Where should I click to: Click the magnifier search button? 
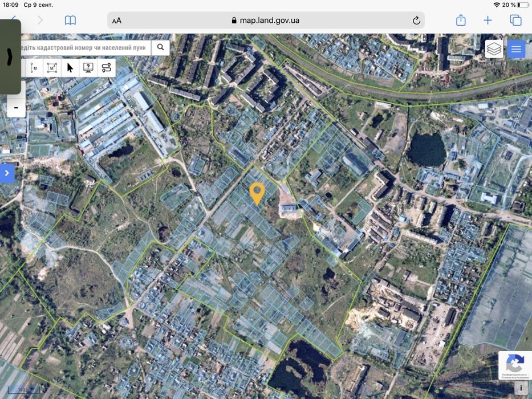(x=160, y=47)
